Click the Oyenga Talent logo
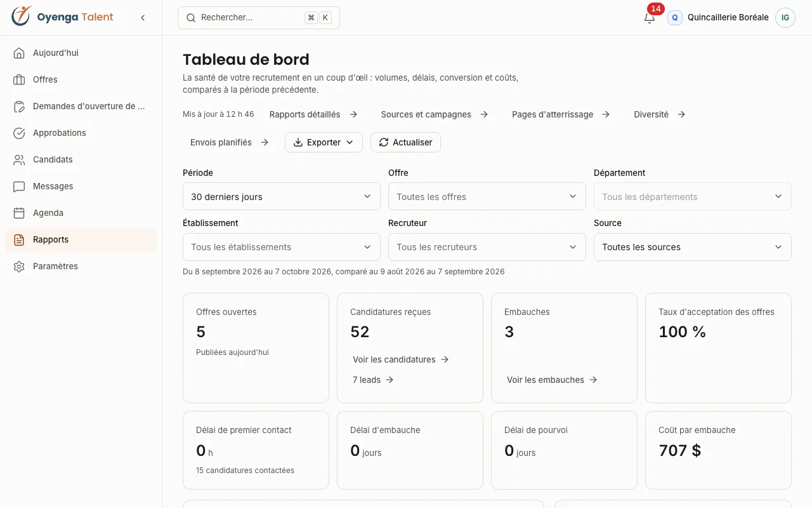Screen dimensions: 812x508 [x=62, y=17]
